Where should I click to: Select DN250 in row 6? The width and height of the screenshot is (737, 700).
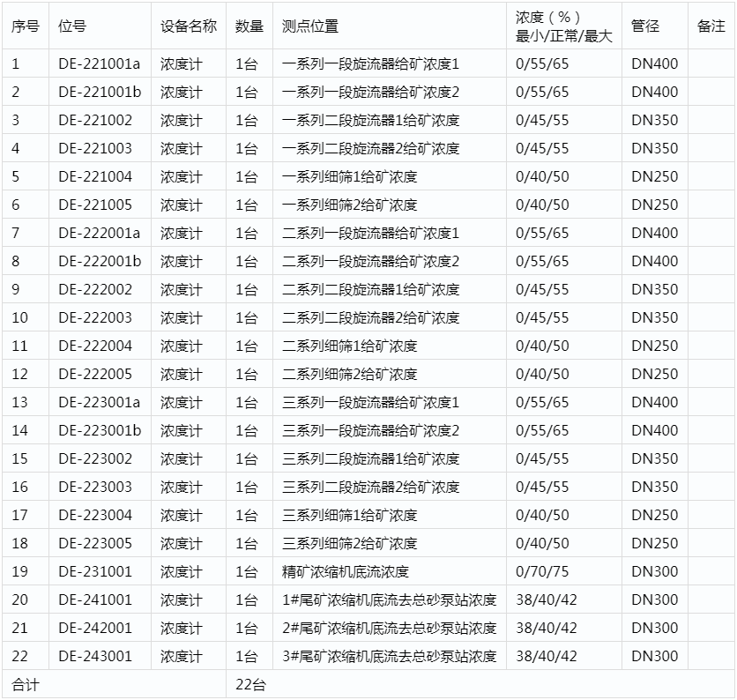point(654,205)
